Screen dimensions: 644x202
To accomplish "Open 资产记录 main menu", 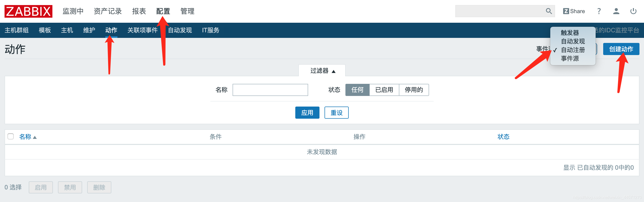I will click(x=108, y=11).
